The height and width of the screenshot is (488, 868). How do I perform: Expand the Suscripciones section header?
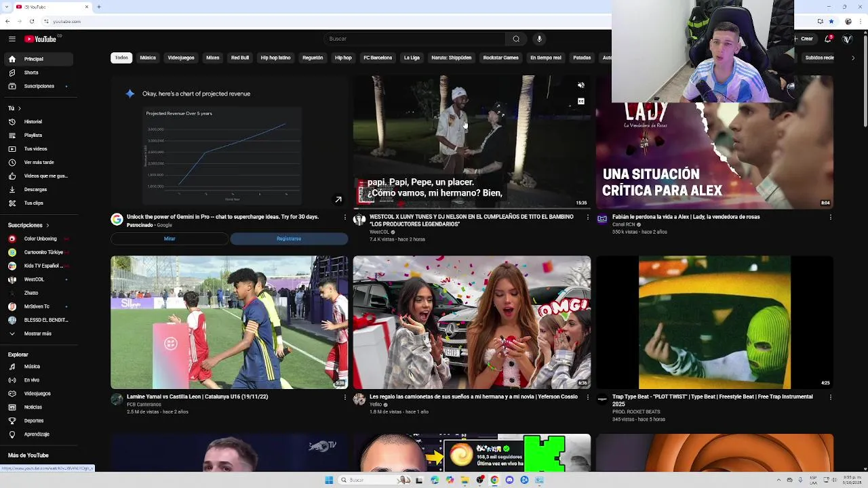click(x=28, y=225)
